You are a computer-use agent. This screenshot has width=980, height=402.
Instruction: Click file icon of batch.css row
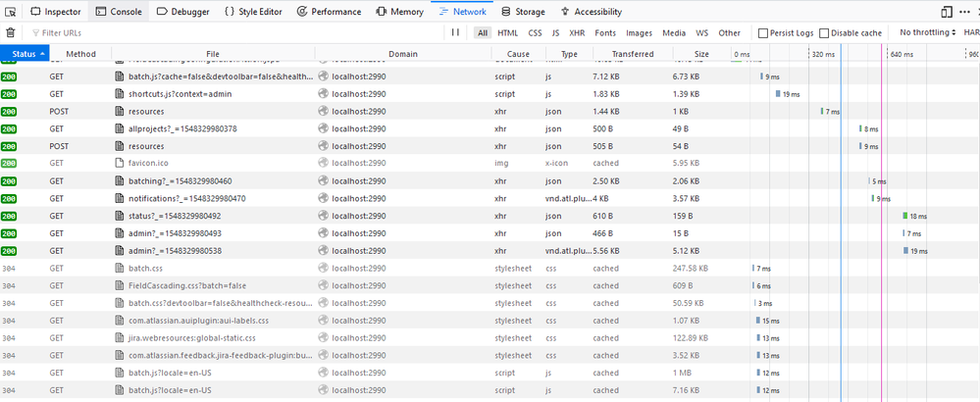coord(120,269)
